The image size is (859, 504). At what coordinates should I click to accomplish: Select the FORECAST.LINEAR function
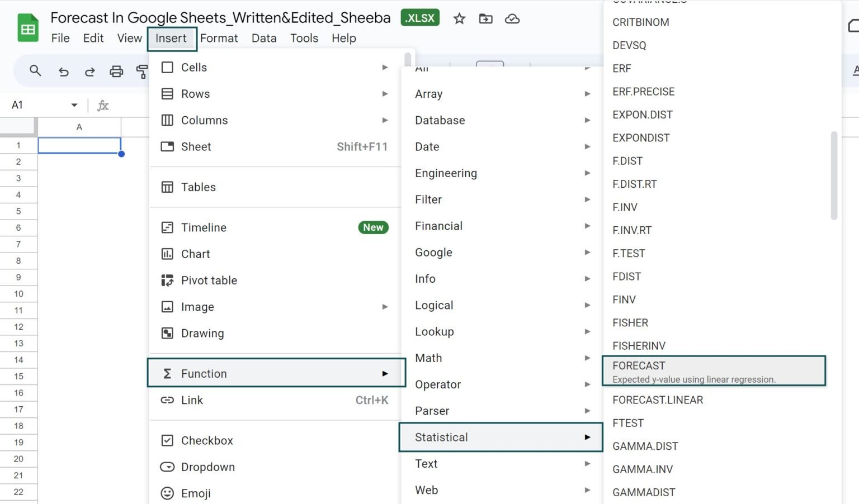point(657,400)
